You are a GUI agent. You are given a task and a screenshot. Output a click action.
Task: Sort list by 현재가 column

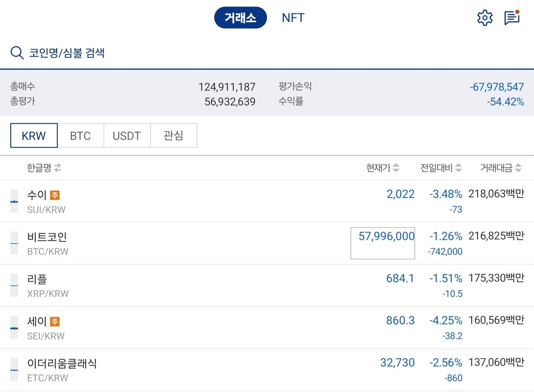(x=383, y=168)
